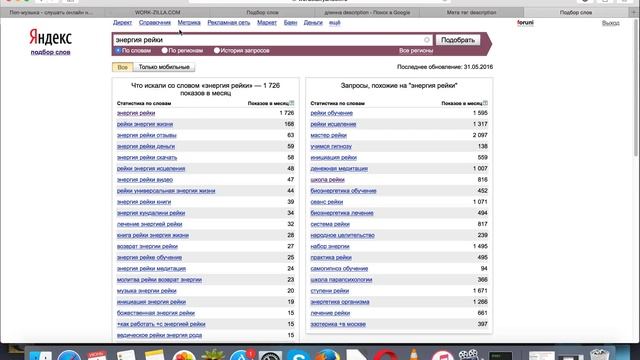
Task: Open the Справочник link
Action: [155, 23]
